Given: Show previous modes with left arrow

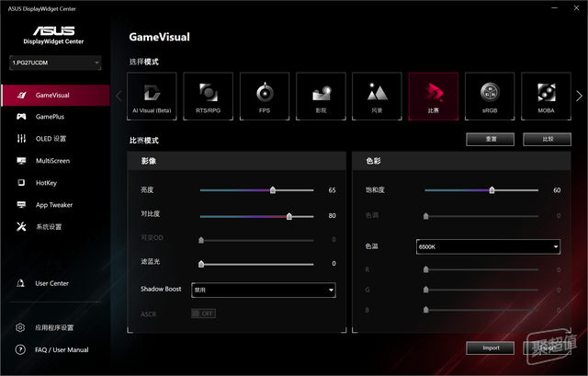Looking at the screenshot, I should pos(119,96).
